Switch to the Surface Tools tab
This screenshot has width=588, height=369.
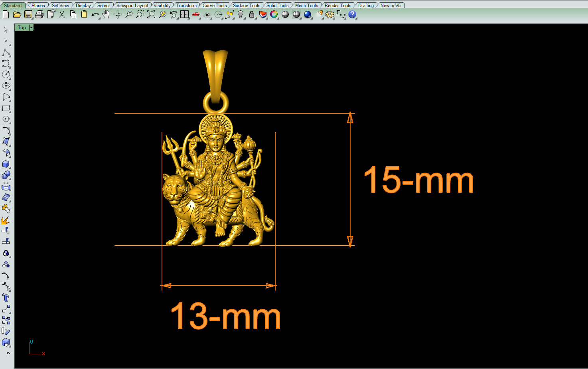pyautogui.click(x=247, y=5)
